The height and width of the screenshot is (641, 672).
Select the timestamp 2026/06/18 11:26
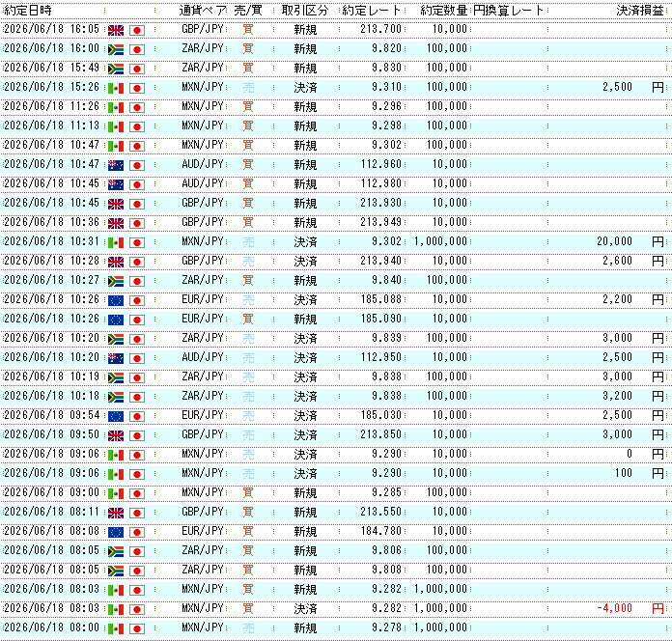pyautogui.click(x=51, y=106)
